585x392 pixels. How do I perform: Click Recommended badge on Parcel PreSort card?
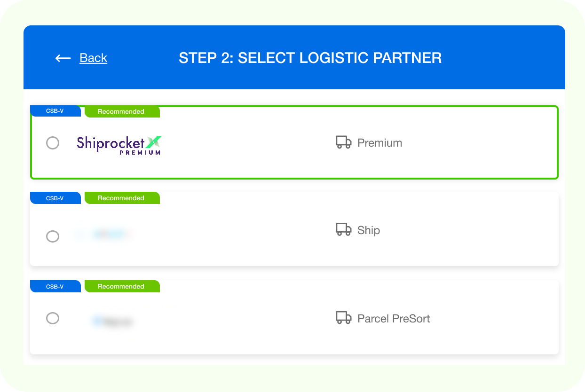[122, 286]
